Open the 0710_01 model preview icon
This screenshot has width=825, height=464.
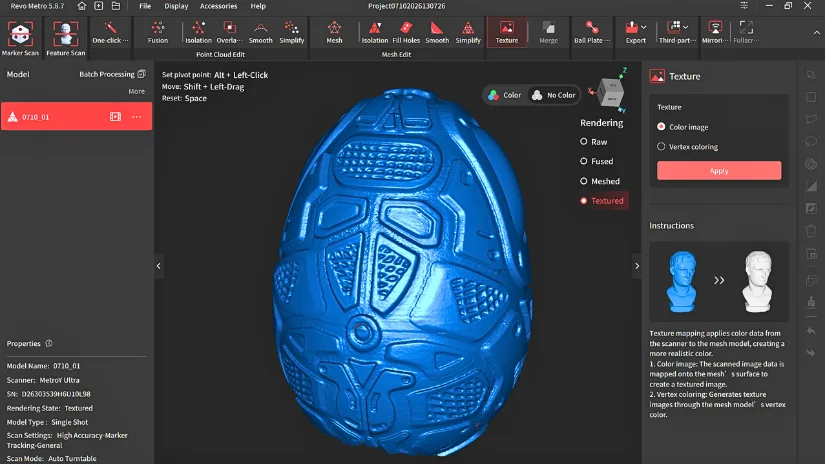[115, 117]
